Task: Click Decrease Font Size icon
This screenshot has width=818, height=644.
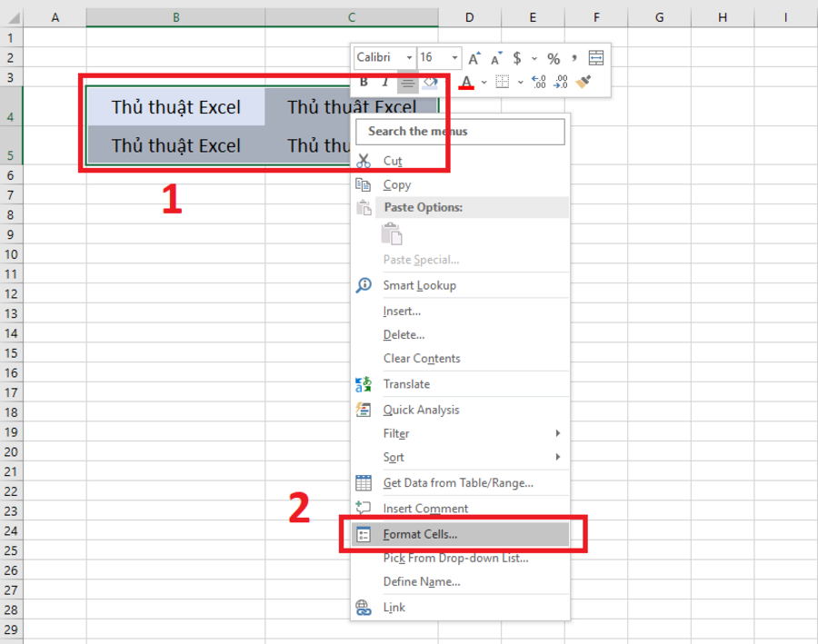Action: [496, 58]
